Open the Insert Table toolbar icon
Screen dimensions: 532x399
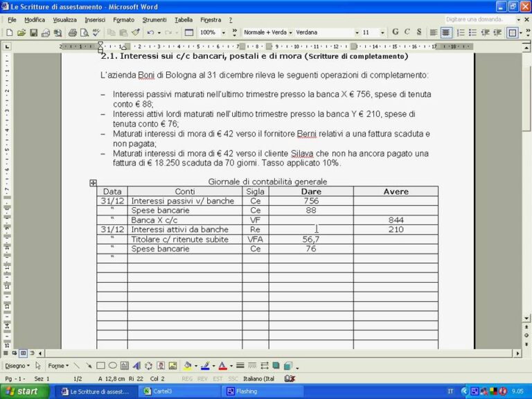coord(189,33)
